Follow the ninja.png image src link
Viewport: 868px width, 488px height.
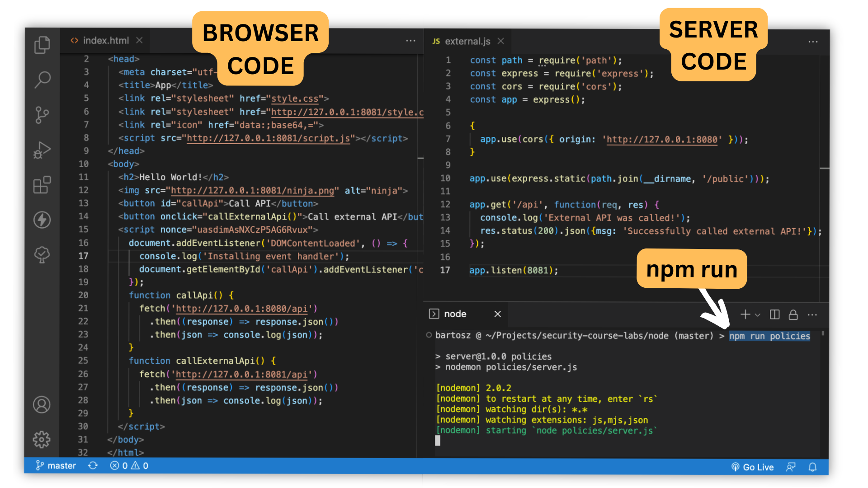(x=252, y=191)
